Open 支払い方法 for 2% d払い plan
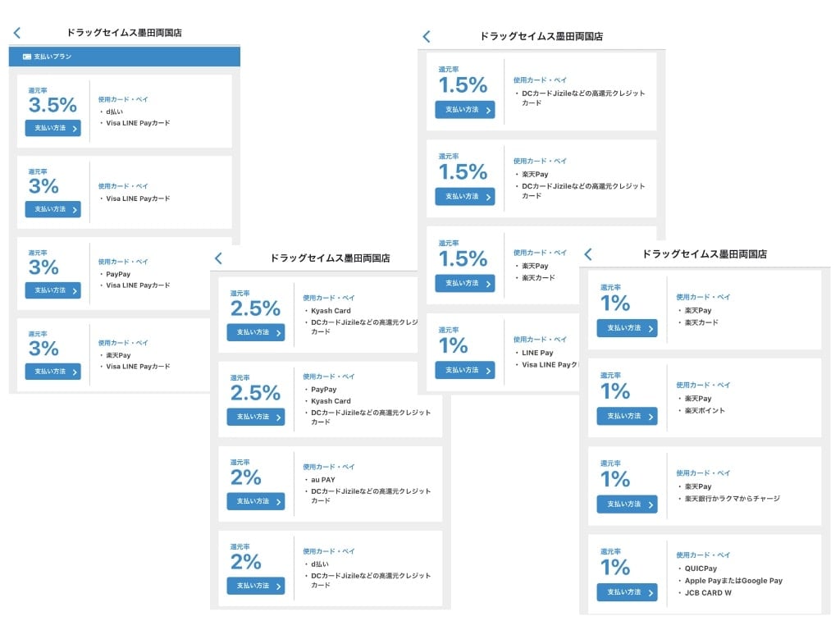Screen dimensions: 840x630 255,586
